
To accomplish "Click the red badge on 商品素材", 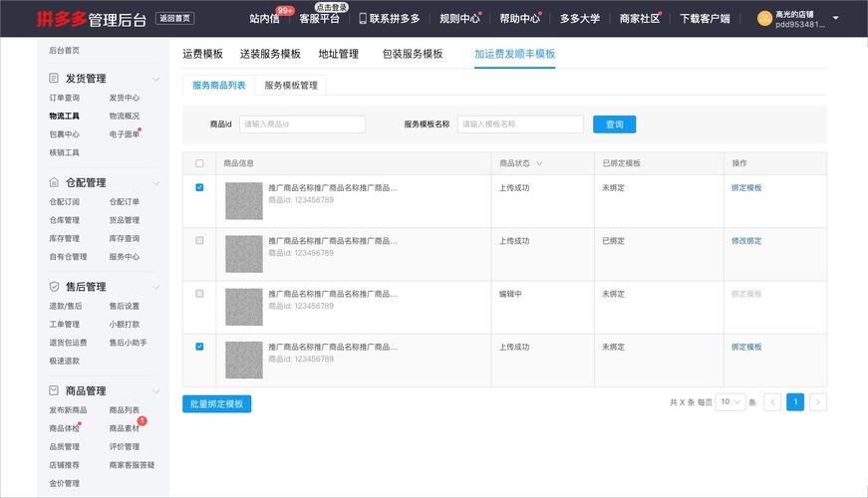I will pyautogui.click(x=142, y=421).
